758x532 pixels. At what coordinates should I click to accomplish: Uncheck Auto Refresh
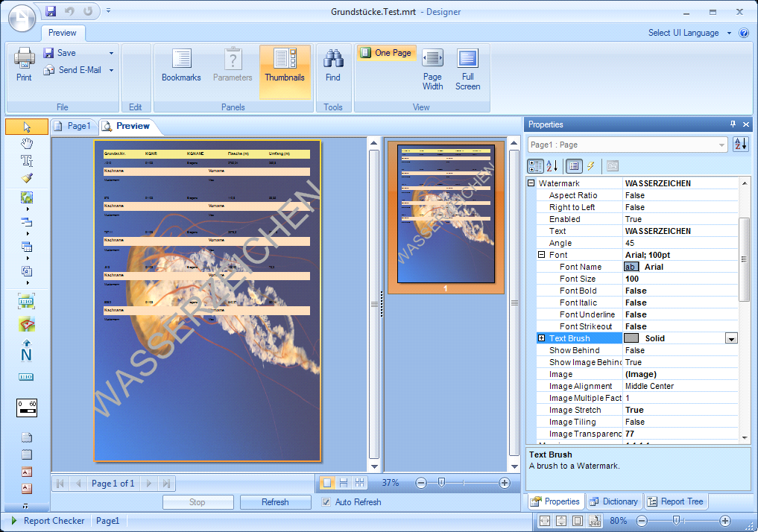[x=326, y=501]
